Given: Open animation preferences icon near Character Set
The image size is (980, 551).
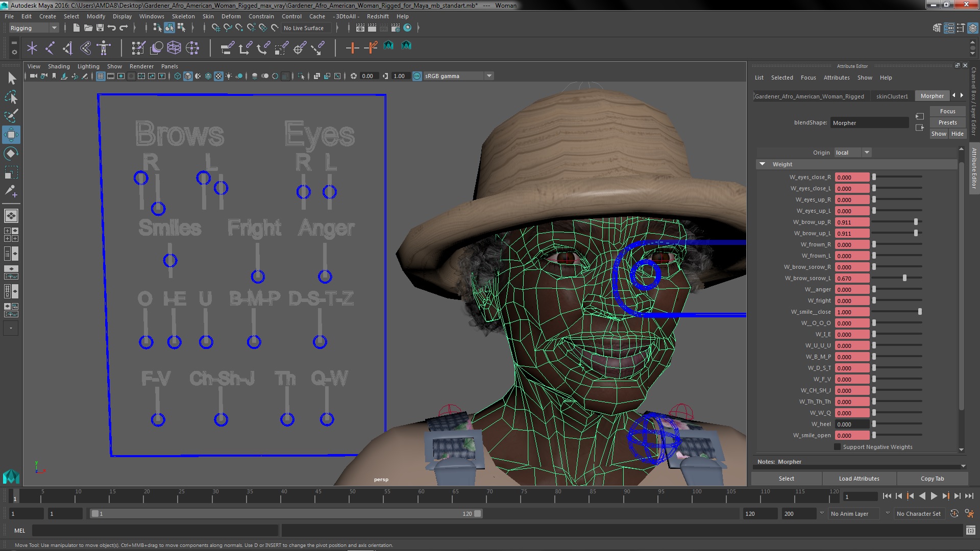Looking at the screenshot, I should pos(969,514).
